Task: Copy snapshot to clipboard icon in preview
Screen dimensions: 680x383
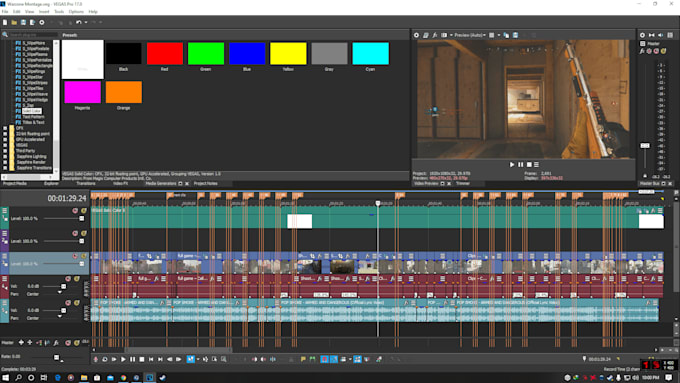Action: 506,35
